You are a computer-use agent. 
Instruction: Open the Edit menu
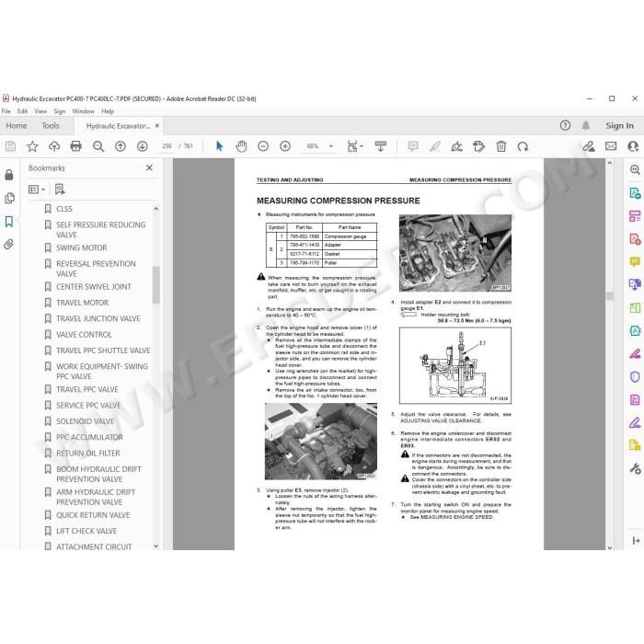[22, 111]
